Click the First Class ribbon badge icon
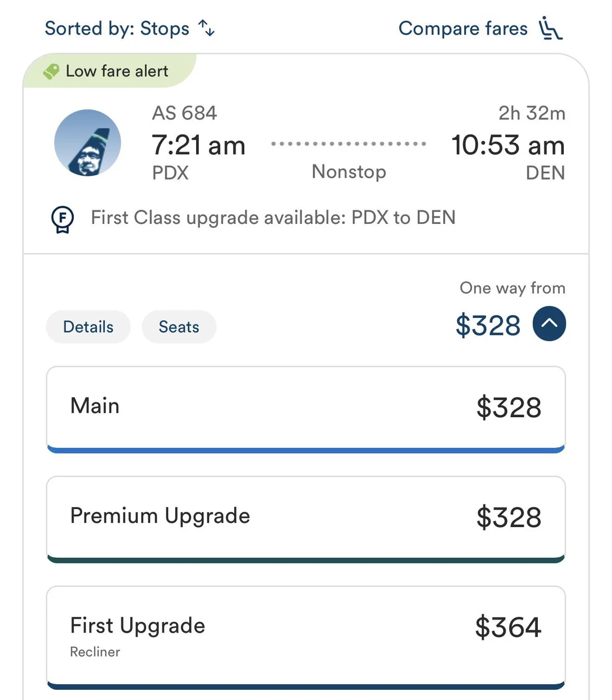This screenshot has width=612, height=700. tap(62, 219)
